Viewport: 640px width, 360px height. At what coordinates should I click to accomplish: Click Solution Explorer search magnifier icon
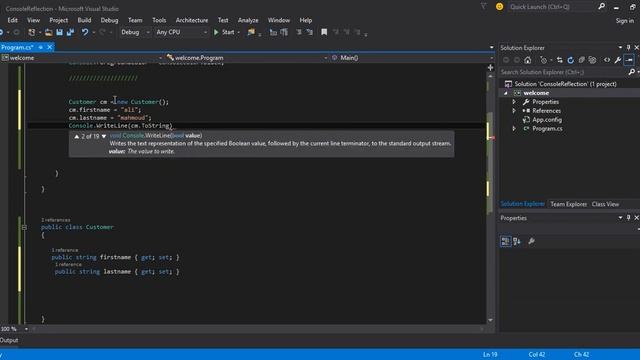[x=631, y=72]
